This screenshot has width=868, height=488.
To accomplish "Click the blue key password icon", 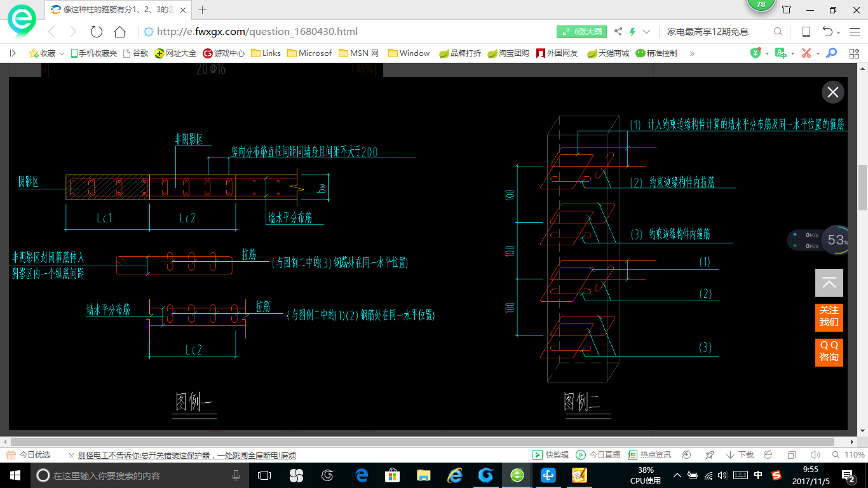I will [831, 53].
